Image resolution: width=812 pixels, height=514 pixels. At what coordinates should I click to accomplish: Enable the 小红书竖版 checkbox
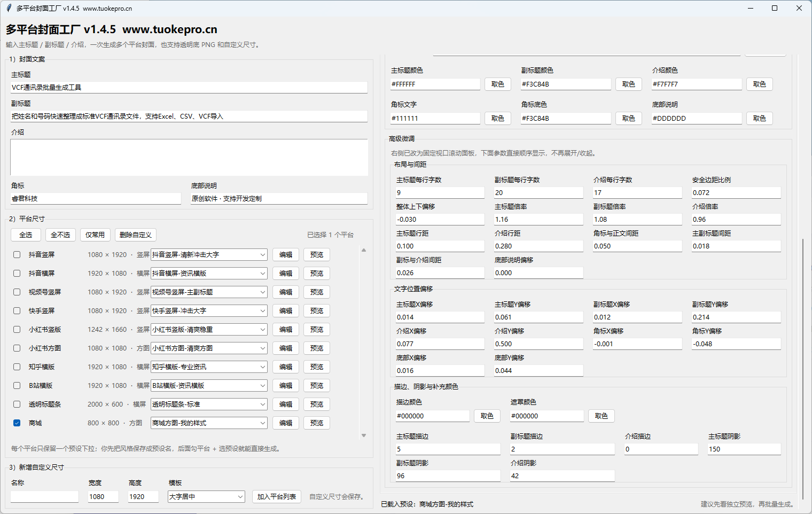coord(17,330)
